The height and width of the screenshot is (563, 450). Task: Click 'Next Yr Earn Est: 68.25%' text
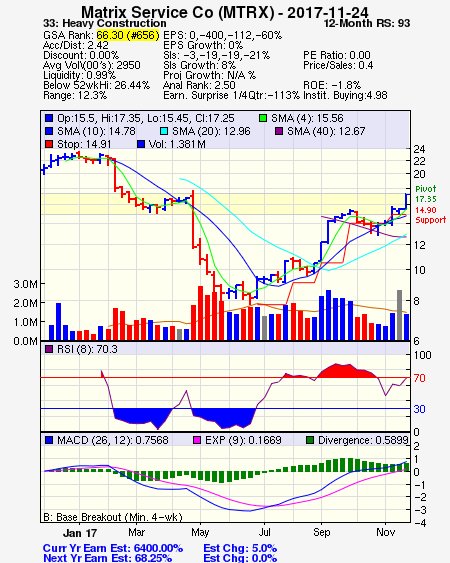[x=107, y=558]
